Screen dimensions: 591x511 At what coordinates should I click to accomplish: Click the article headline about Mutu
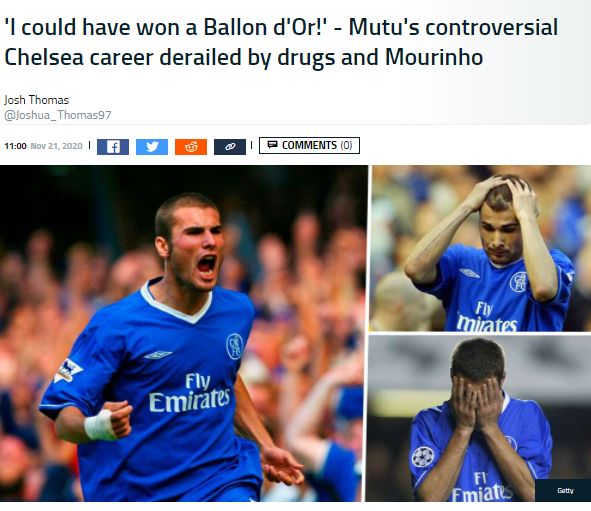tap(281, 42)
